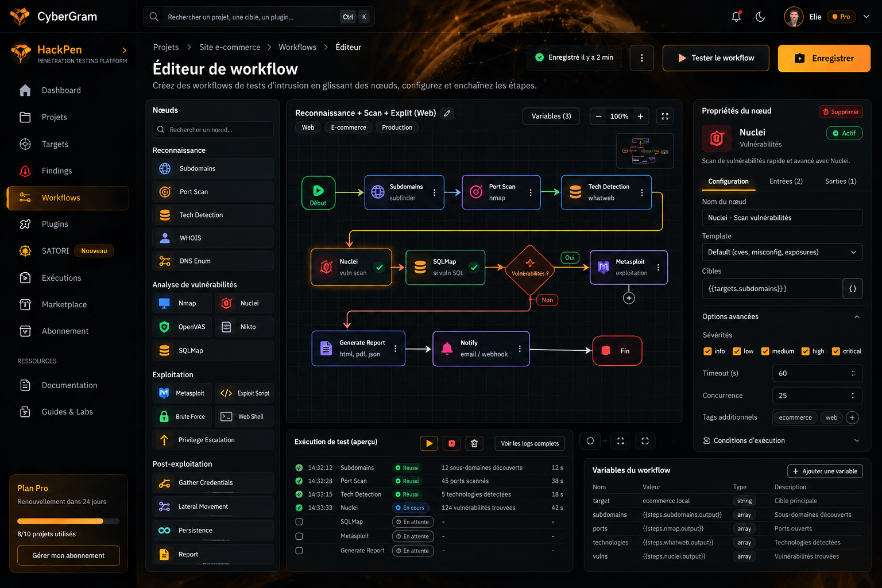Stop the test execution

[x=451, y=443]
